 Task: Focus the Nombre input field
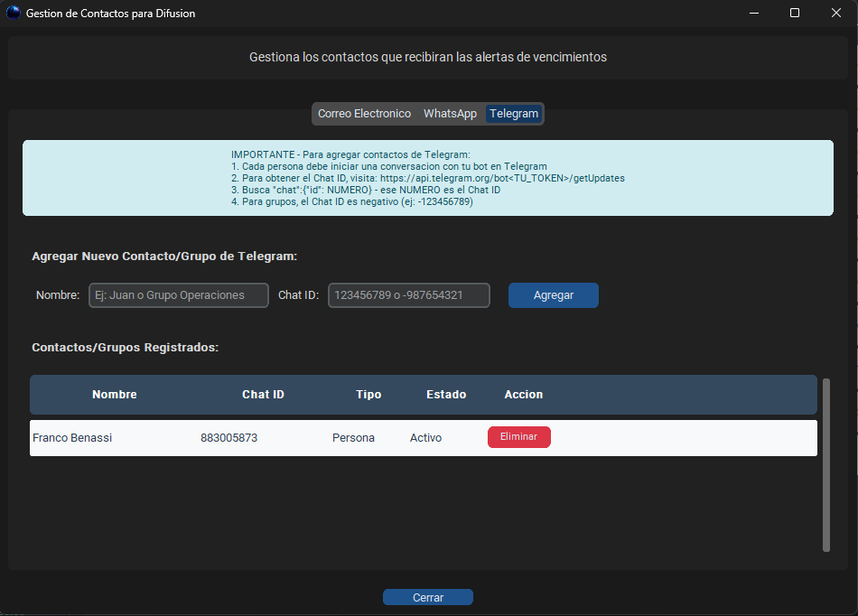click(179, 295)
